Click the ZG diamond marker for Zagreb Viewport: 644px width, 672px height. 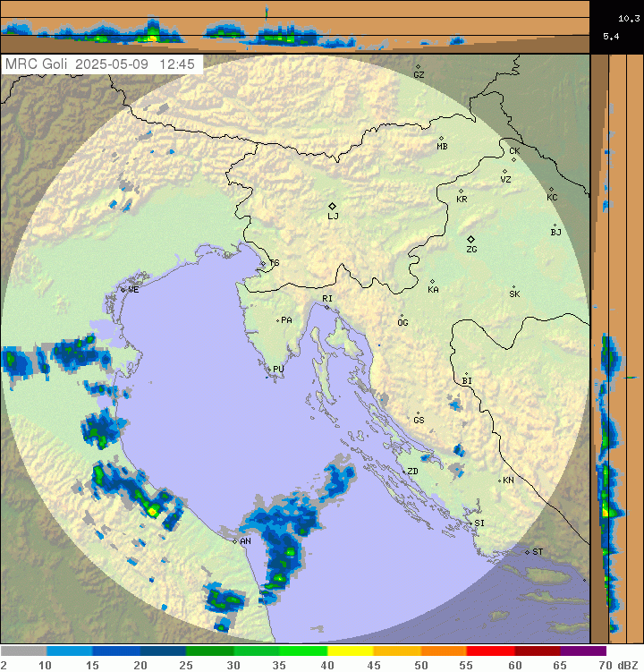[470, 239]
